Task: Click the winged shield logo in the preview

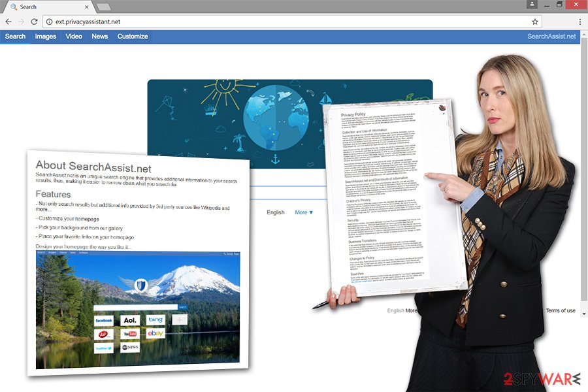Action: [x=140, y=286]
